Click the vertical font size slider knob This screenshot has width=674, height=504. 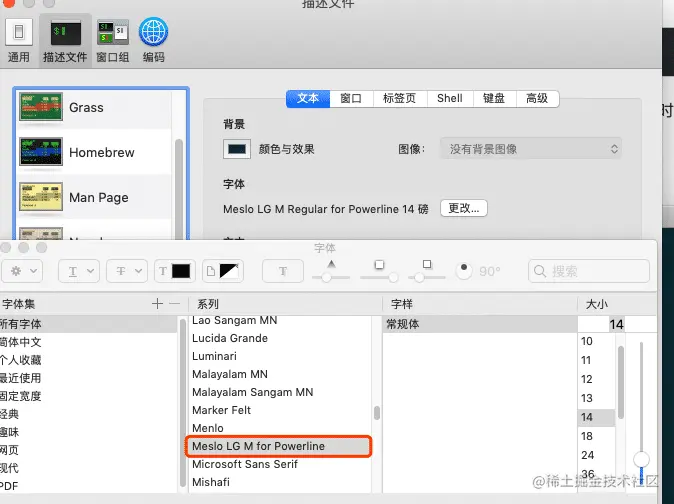point(641,459)
